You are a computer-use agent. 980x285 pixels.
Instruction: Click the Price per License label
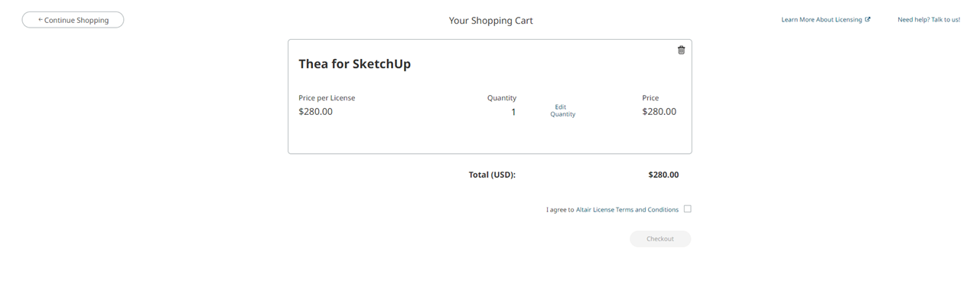(x=327, y=98)
